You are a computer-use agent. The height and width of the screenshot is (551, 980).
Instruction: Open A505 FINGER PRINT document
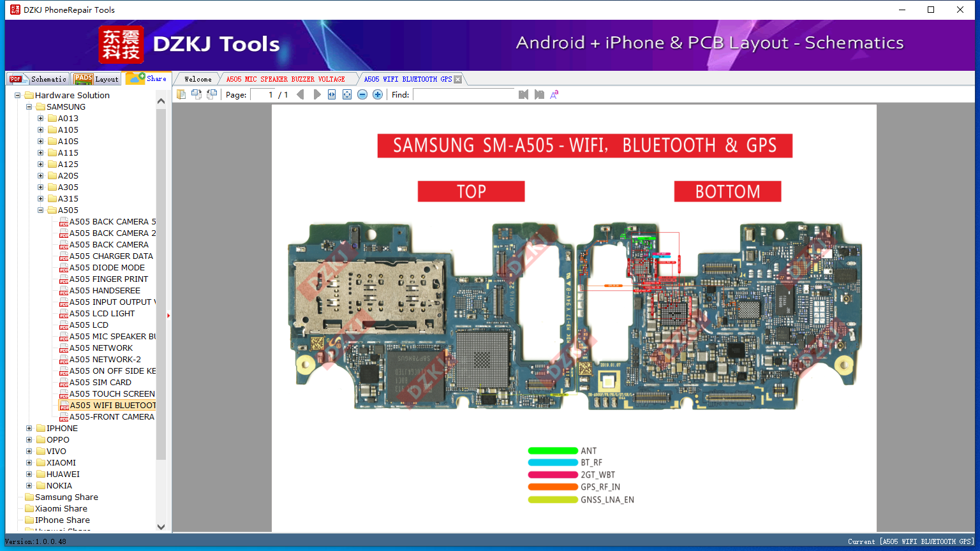109,279
